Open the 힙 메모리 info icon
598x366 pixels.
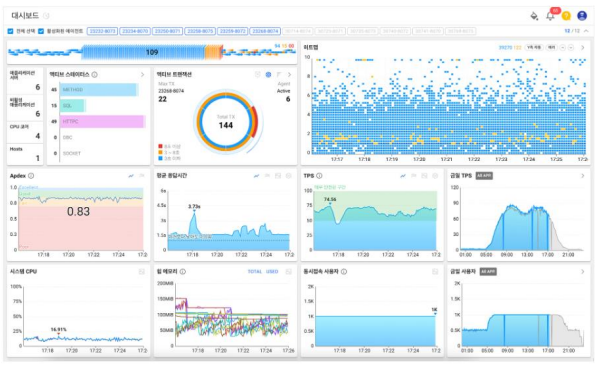[183, 271]
